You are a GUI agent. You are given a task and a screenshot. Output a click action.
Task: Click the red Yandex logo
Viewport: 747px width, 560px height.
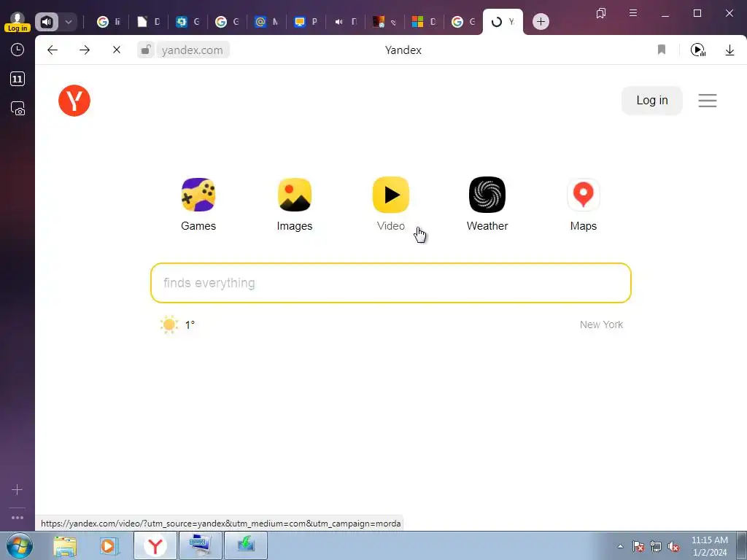tap(74, 101)
